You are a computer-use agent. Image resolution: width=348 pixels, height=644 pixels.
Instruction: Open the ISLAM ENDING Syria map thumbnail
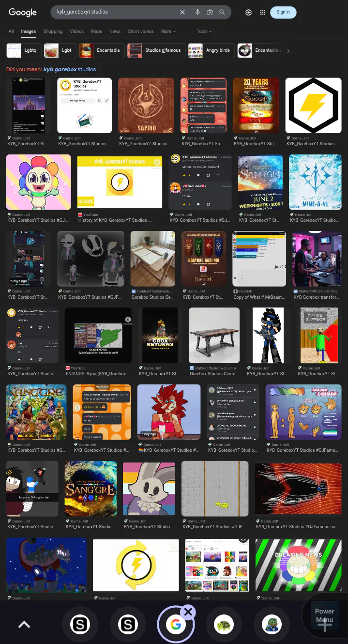click(x=98, y=335)
